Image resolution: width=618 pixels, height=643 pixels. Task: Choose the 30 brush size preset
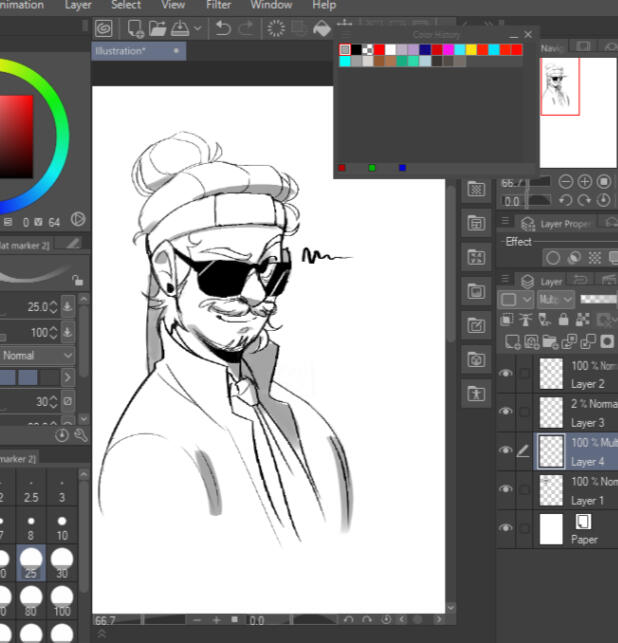[x=64, y=563]
